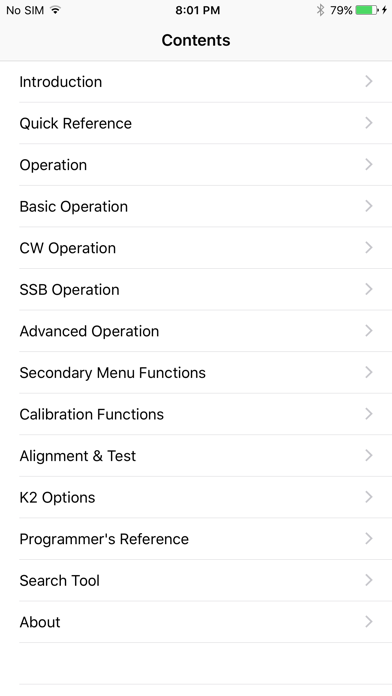Tap the chevron next to Operation
Screen dimensions: 392x696
pos(368,165)
